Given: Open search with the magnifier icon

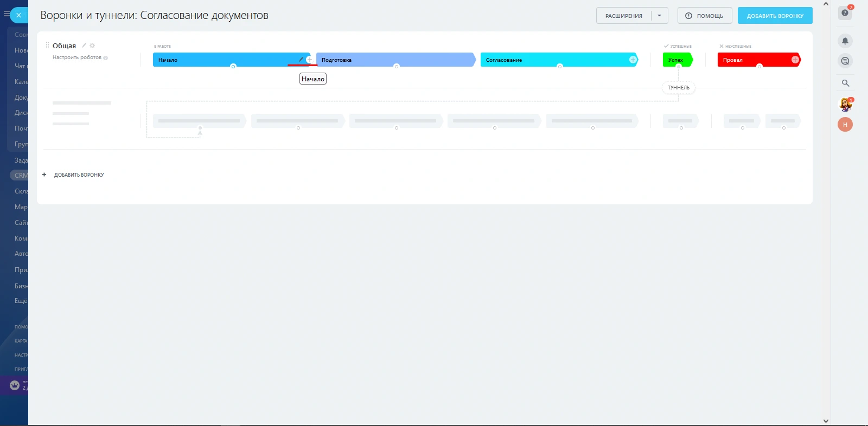Looking at the screenshot, I should click(x=845, y=83).
